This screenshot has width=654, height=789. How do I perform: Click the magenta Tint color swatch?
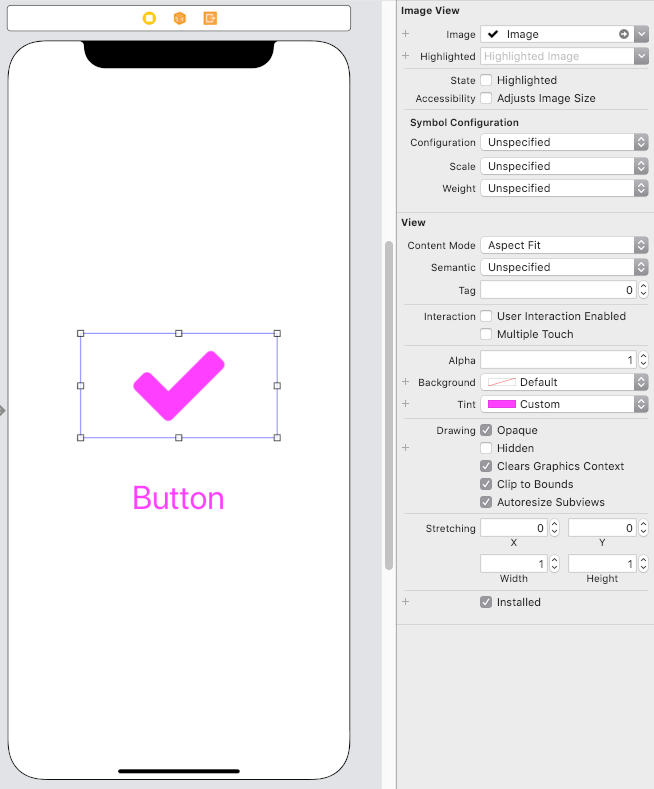502,404
